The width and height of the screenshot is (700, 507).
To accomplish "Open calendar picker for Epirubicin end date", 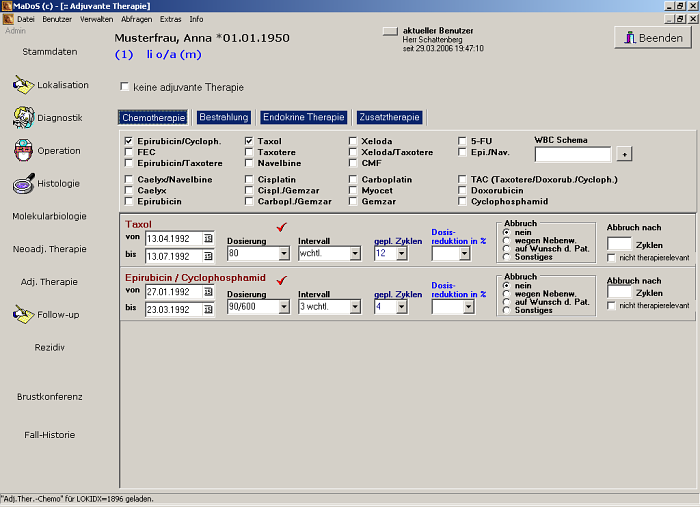I will click(x=208, y=310).
